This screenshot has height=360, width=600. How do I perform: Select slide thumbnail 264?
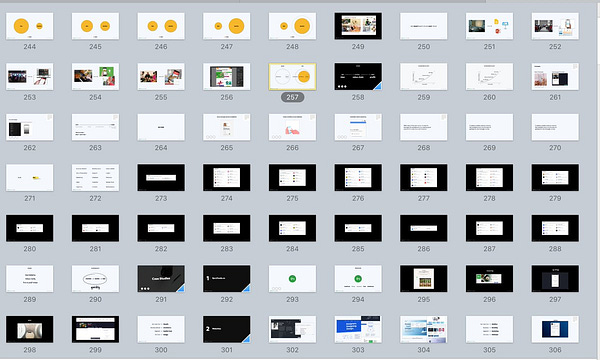pos(161,127)
